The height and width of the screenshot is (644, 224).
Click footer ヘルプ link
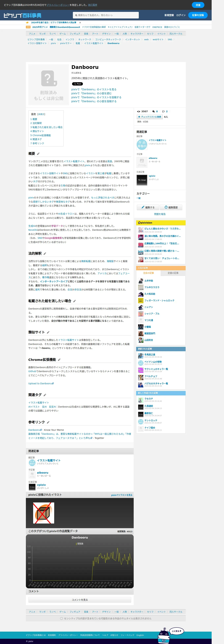105,635
